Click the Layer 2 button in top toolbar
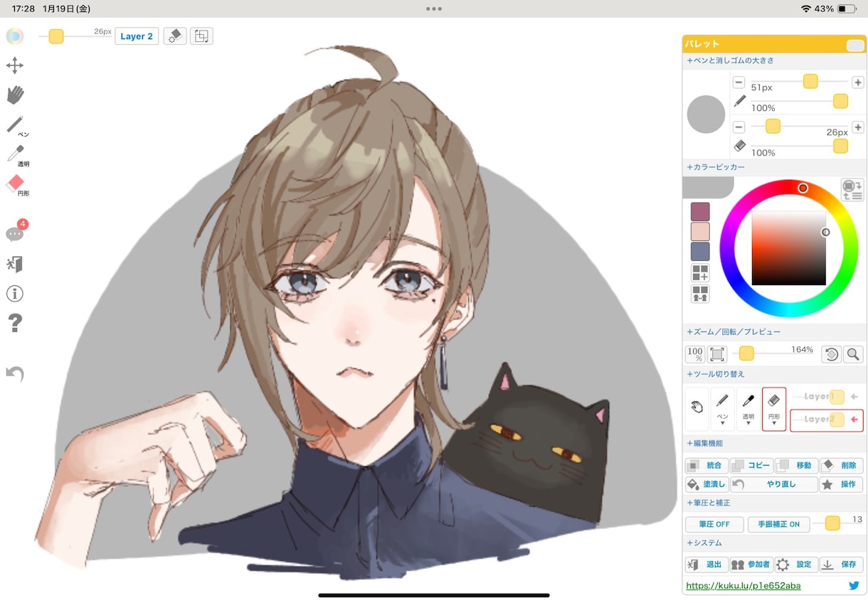This screenshot has height=603, width=868. (137, 36)
